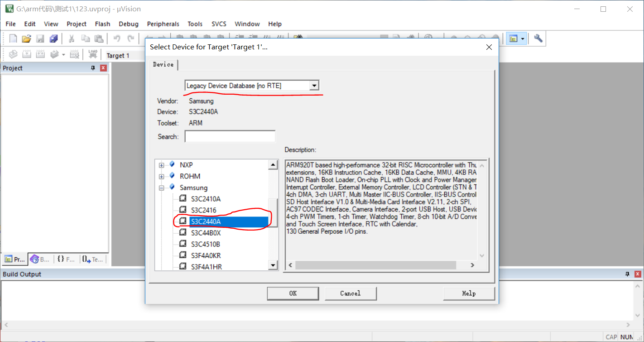The image size is (644, 342).
Task: Pin the Project panel with pushpin icon
Action: pyautogui.click(x=93, y=68)
